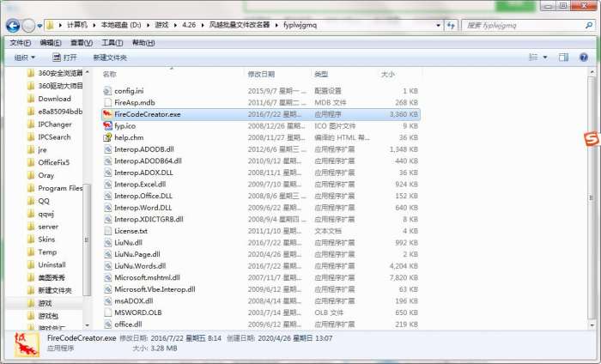Click the FireCodeCreator.exe details pane thumbnail
This screenshot has width=601, height=364.
tap(27, 343)
